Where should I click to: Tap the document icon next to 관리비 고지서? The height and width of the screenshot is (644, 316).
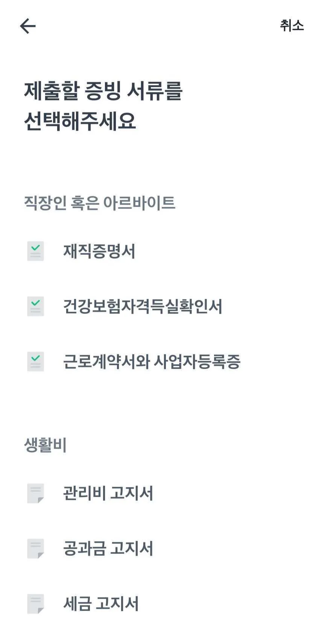(35, 493)
